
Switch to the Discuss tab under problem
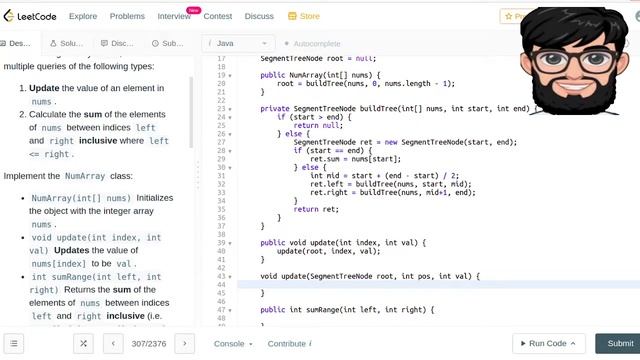tap(117, 43)
